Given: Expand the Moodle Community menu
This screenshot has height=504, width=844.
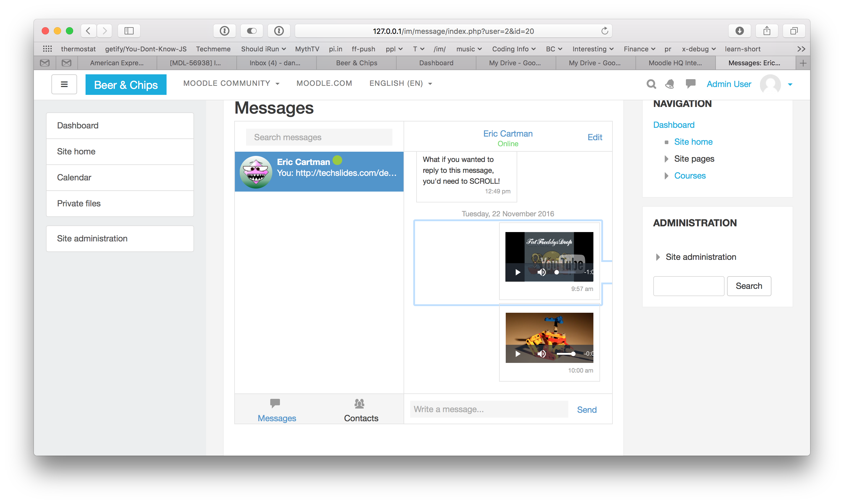Looking at the screenshot, I should (x=231, y=83).
